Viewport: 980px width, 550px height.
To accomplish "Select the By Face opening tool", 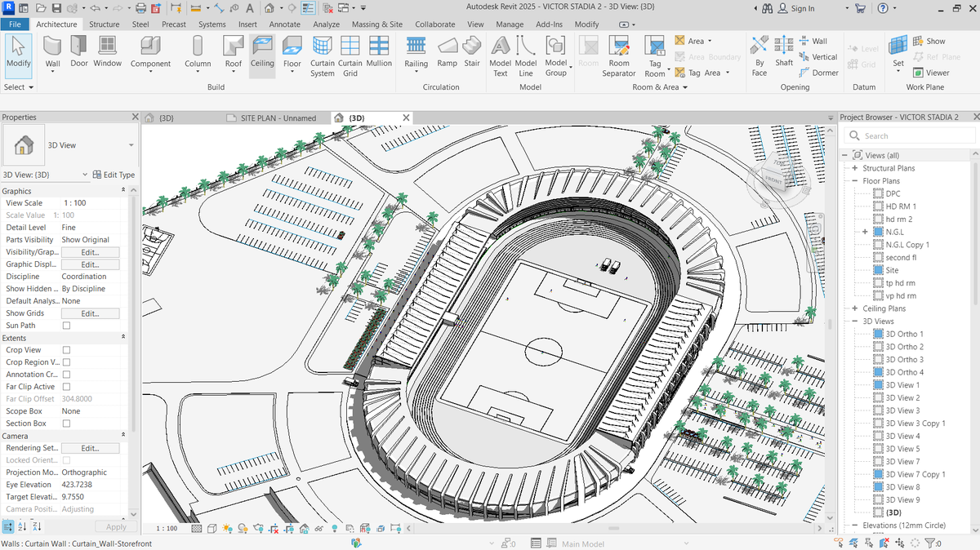I will click(x=759, y=55).
